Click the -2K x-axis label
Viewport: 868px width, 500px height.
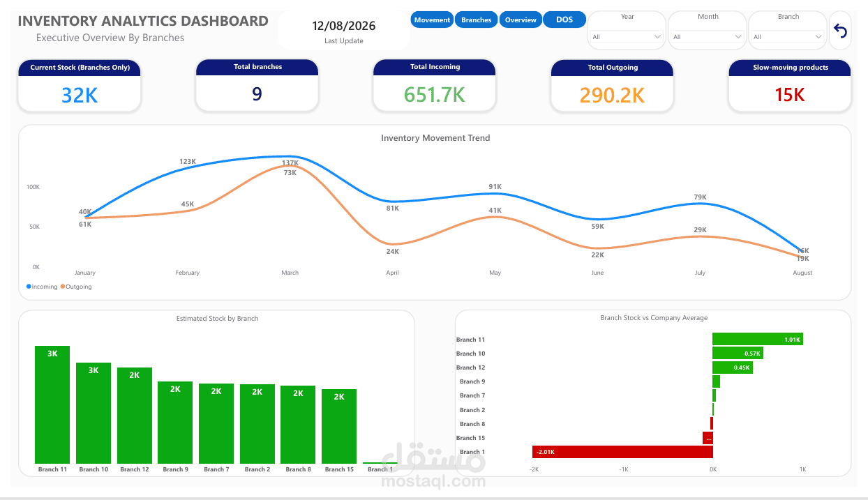pos(534,469)
